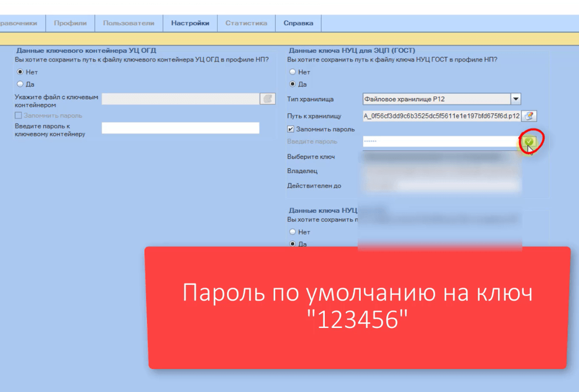Open the Справка tab
This screenshot has width=579, height=392.
pos(298,23)
